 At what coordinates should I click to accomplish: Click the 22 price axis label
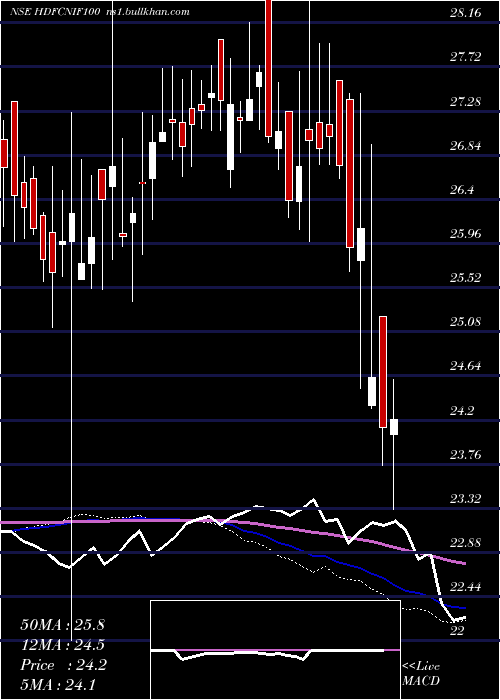pos(457,631)
